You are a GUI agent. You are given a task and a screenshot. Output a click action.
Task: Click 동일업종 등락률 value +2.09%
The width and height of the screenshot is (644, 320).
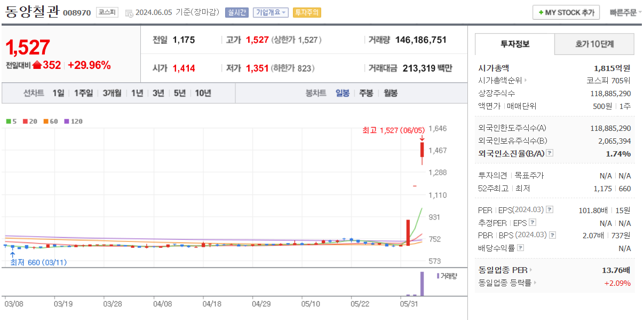617,283
